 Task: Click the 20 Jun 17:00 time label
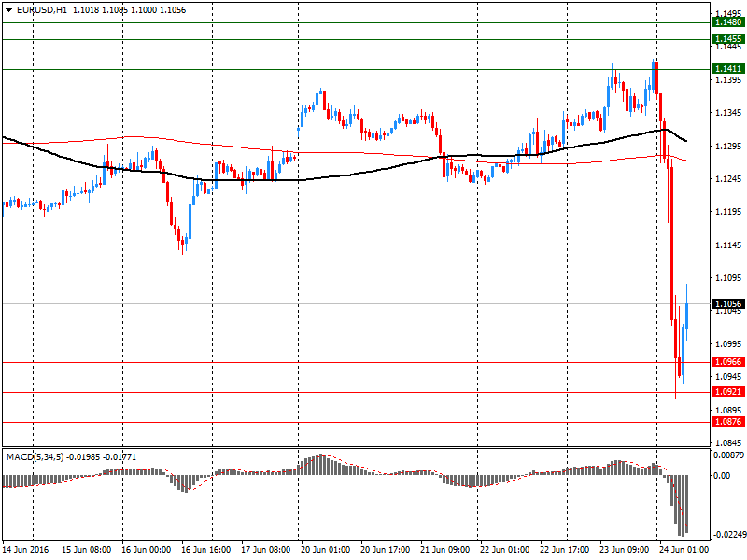385,549
